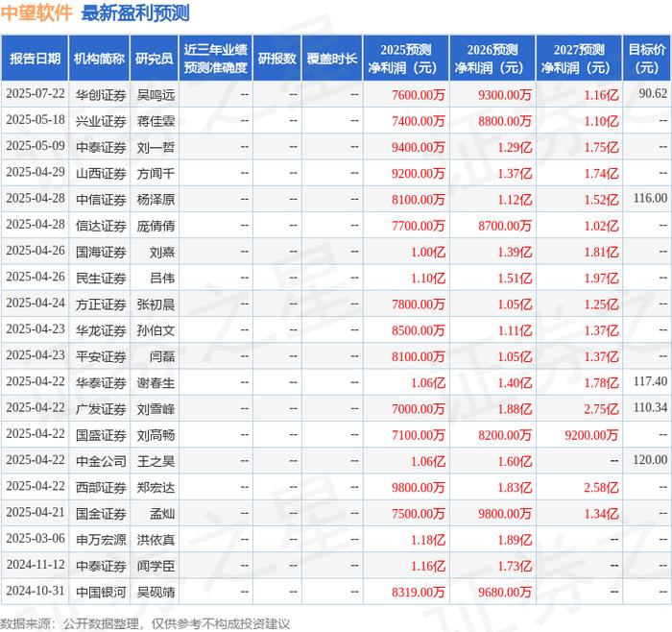Select the 机构简称 column header
The width and height of the screenshot is (672, 632).
coord(99,59)
